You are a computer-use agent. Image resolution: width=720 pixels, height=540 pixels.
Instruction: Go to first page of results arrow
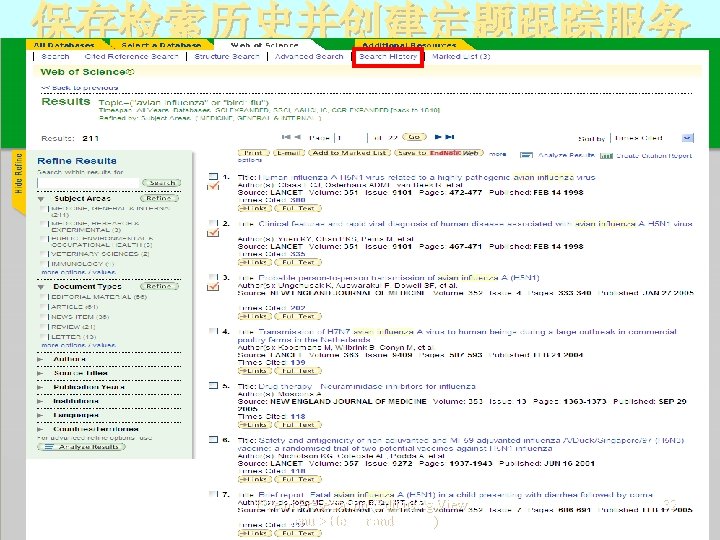[286, 137]
